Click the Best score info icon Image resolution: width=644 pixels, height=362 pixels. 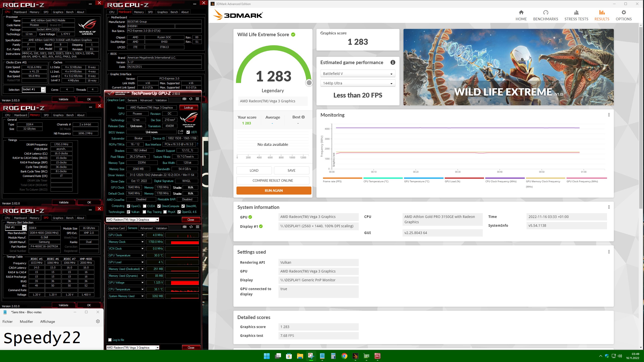point(303,117)
